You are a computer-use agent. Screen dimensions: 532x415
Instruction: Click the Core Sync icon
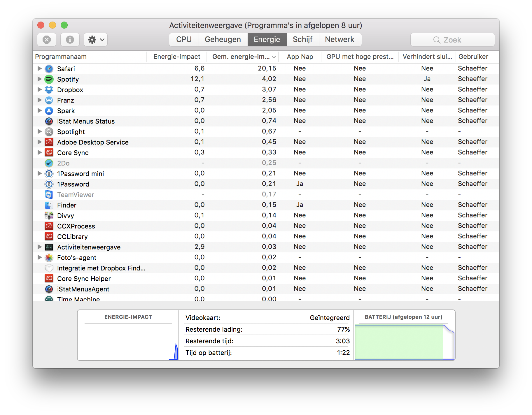tap(49, 153)
